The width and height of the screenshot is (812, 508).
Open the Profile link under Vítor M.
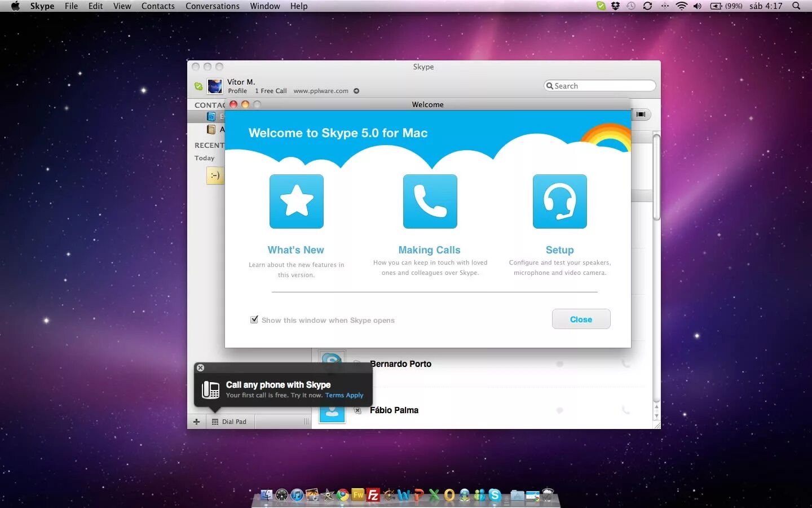(237, 91)
